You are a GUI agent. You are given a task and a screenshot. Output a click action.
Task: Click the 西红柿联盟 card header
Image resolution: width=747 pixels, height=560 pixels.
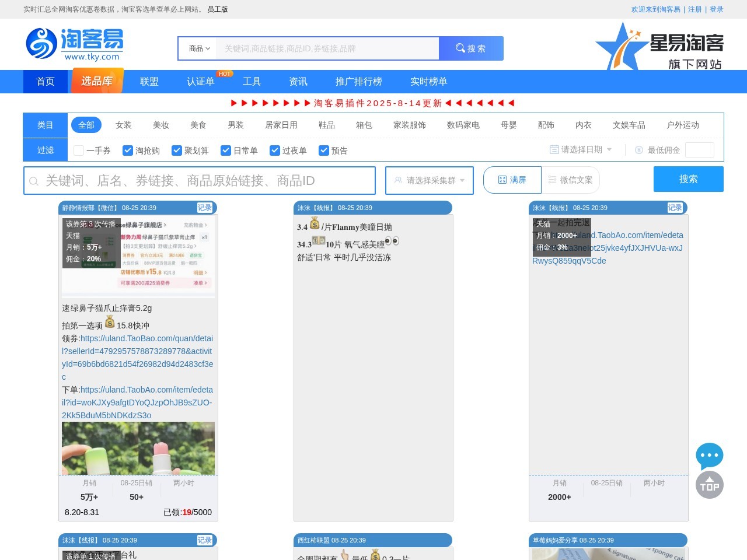click(x=373, y=540)
